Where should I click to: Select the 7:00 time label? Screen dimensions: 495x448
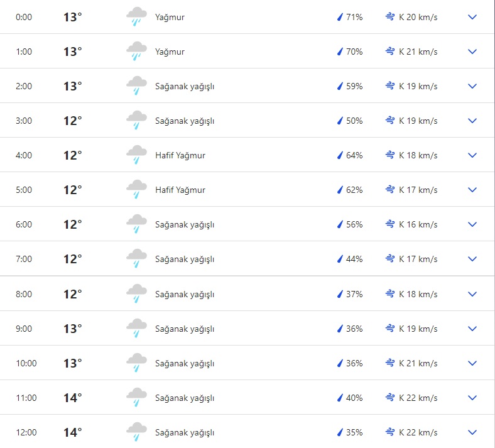coord(24,259)
